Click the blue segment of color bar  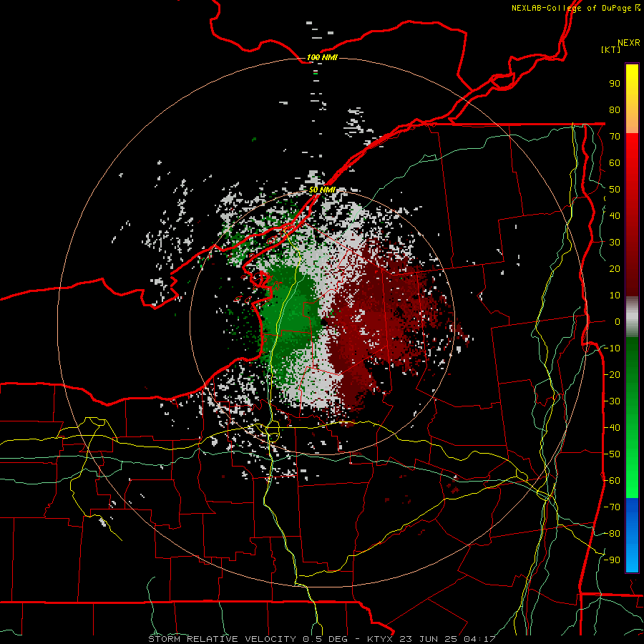(x=632, y=535)
